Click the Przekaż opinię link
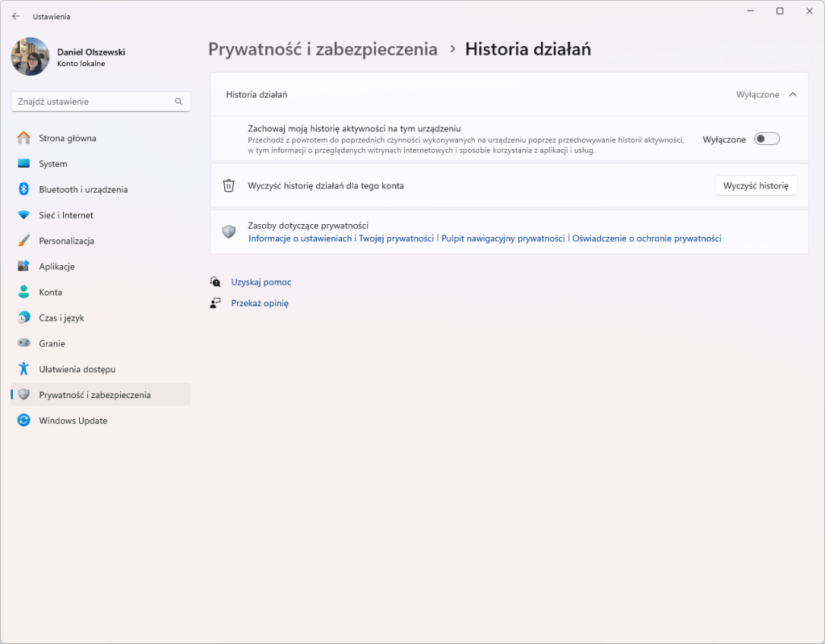 tap(260, 303)
